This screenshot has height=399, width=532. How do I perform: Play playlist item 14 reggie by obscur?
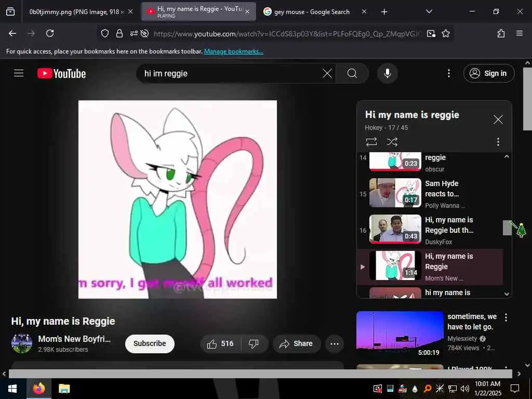[x=430, y=162]
